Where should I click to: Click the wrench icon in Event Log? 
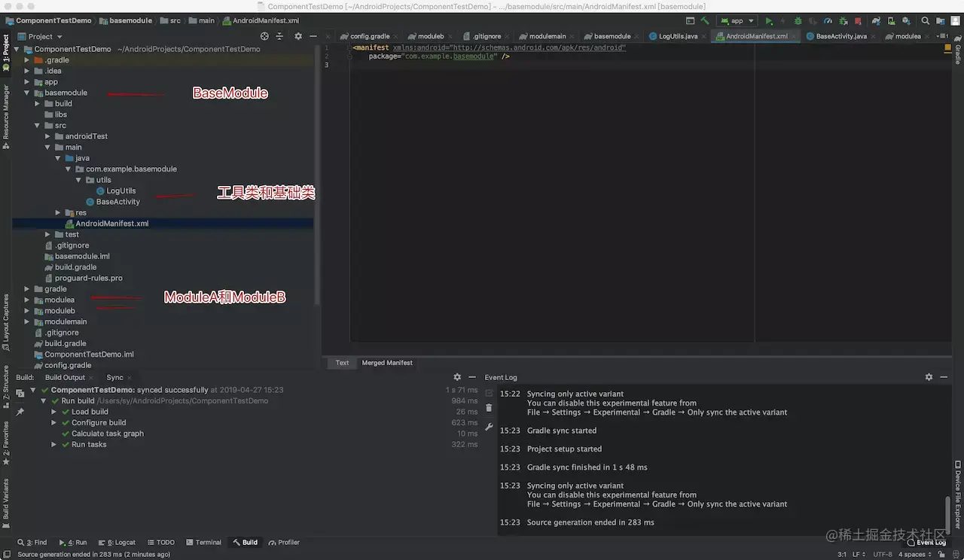coord(489,427)
